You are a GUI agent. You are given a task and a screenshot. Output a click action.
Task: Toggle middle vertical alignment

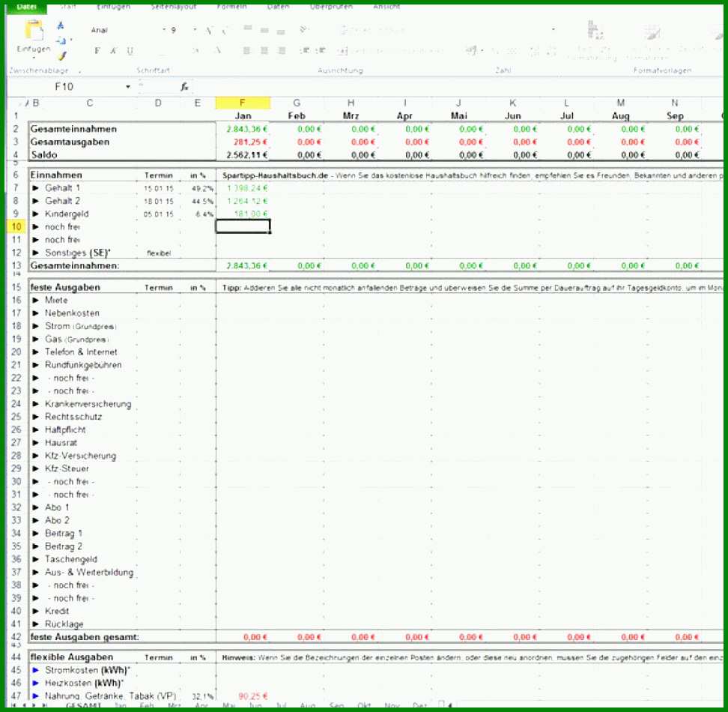click(x=264, y=30)
